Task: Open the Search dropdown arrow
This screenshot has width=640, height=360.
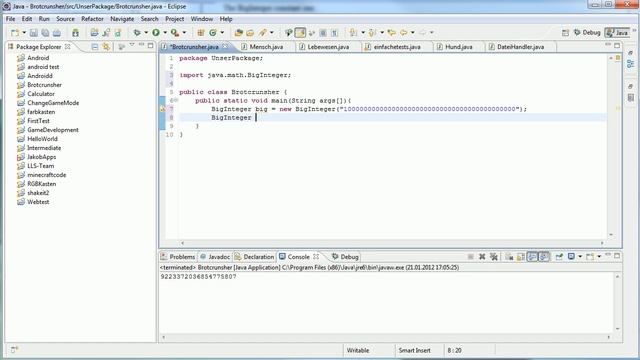Action: tap(271, 33)
